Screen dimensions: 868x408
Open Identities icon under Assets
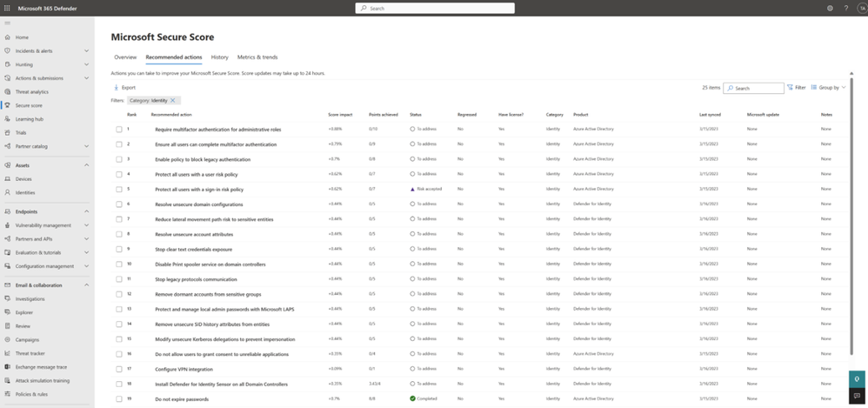tap(7, 192)
